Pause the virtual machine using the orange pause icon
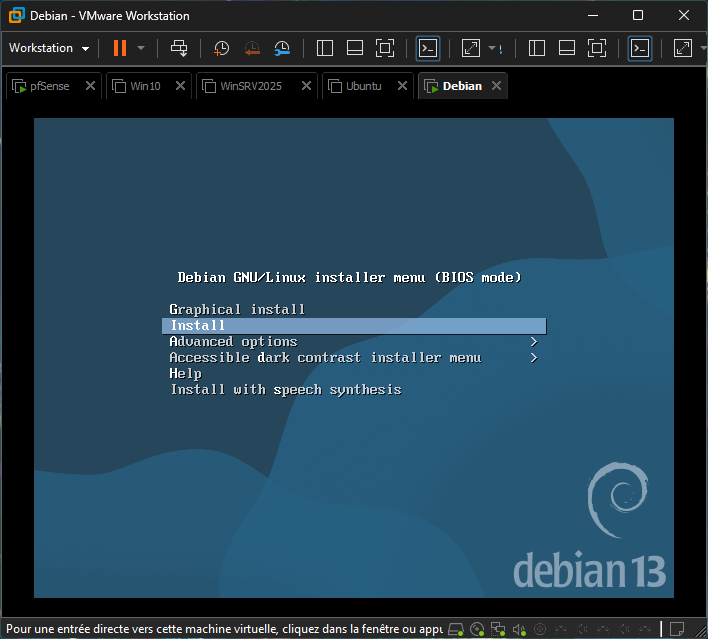 tap(120, 48)
